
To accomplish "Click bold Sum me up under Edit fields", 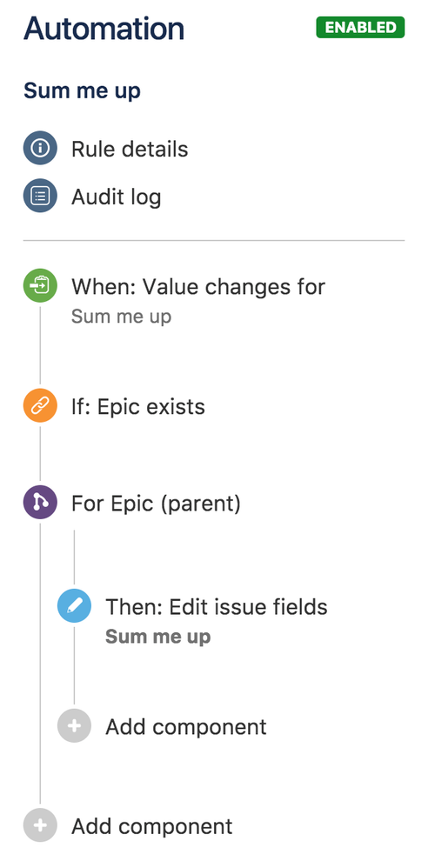I will click(157, 637).
